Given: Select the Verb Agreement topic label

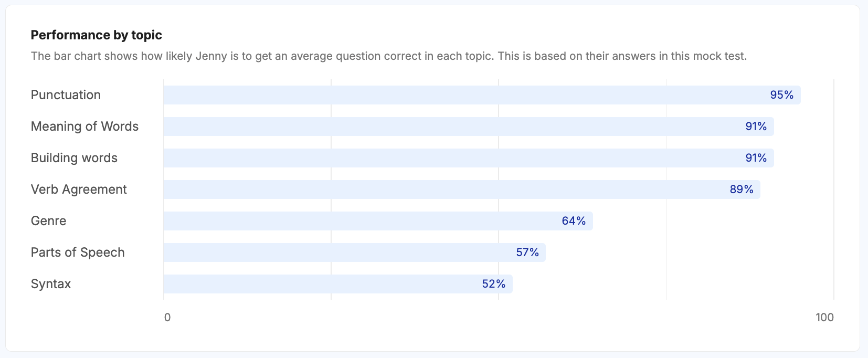Looking at the screenshot, I should pyautogui.click(x=79, y=189).
